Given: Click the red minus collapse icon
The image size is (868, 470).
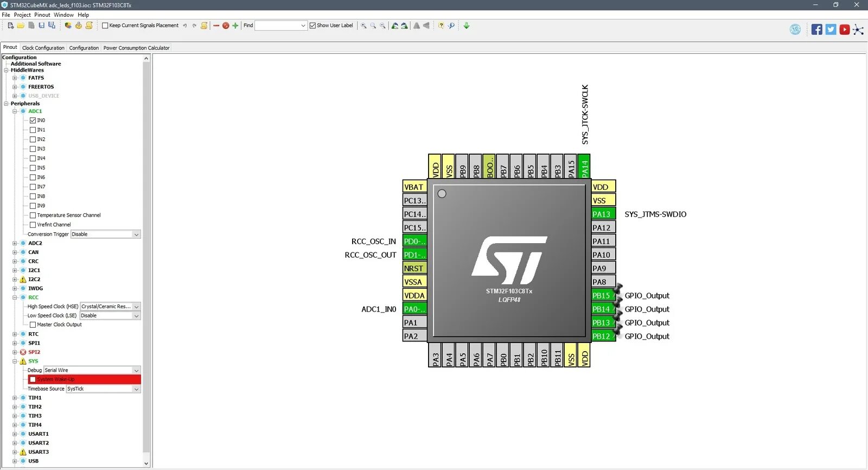Looking at the screenshot, I should 216,26.
